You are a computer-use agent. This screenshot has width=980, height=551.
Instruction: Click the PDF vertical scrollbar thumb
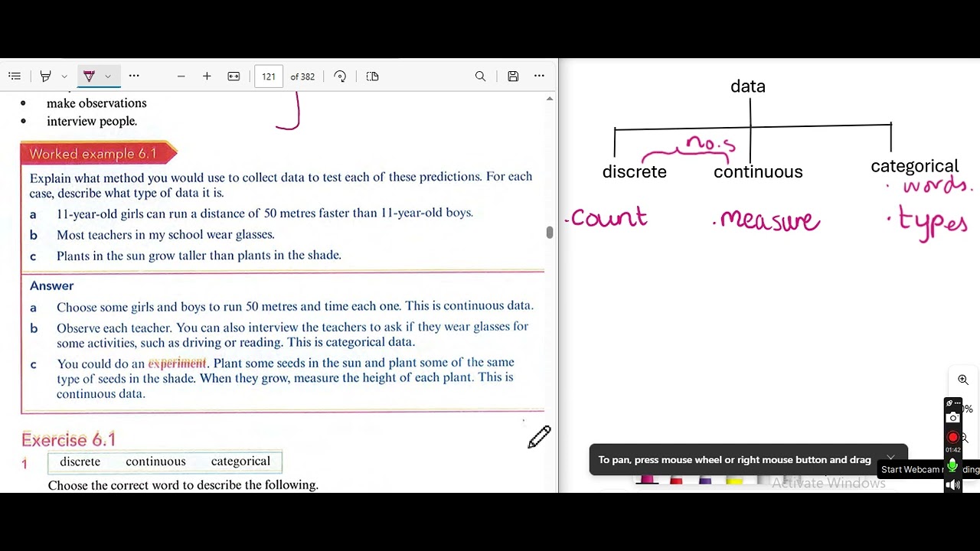tap(549, 233)
